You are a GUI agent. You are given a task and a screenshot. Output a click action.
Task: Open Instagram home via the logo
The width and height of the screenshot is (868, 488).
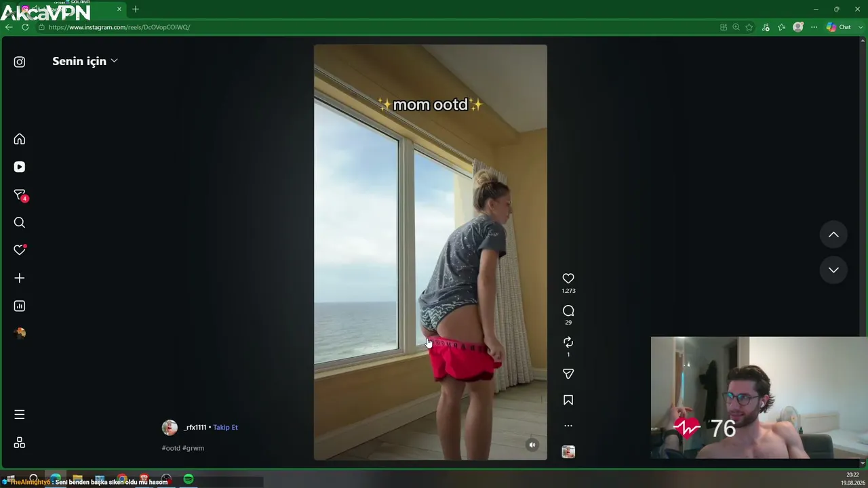pyautogui.click(x=20, y=62)
